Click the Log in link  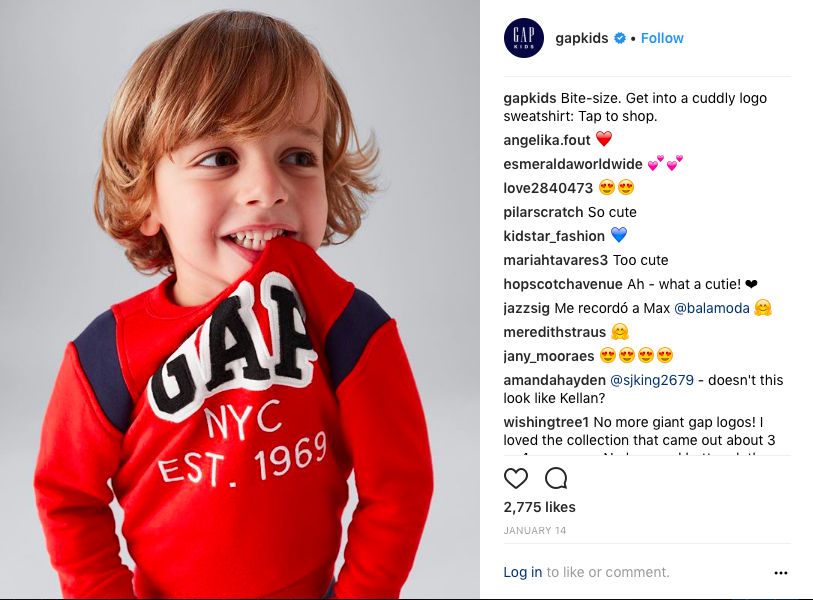(523, 572)
